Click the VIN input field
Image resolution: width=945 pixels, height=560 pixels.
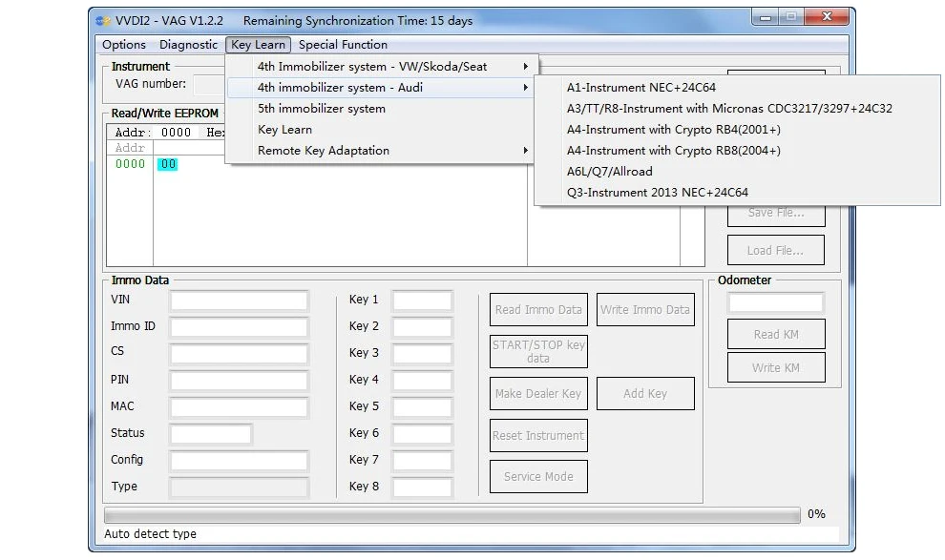[x=240, y=301]
